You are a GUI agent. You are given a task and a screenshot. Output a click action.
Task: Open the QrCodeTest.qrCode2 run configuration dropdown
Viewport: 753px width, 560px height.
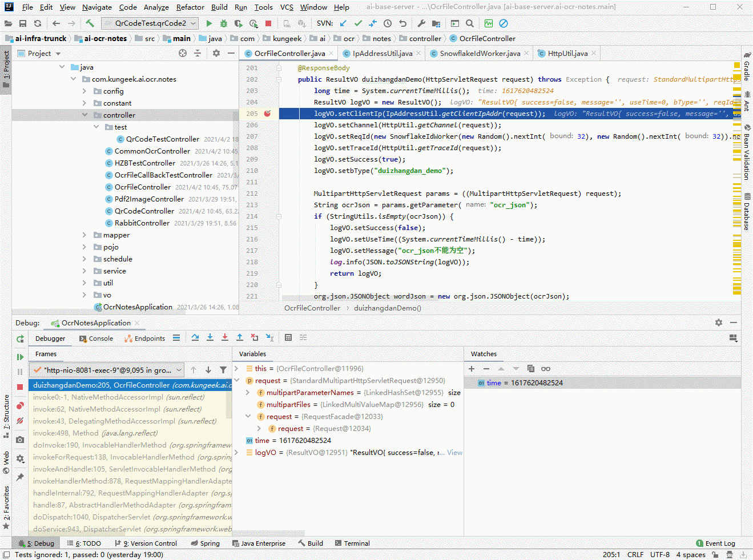(150, 23)
